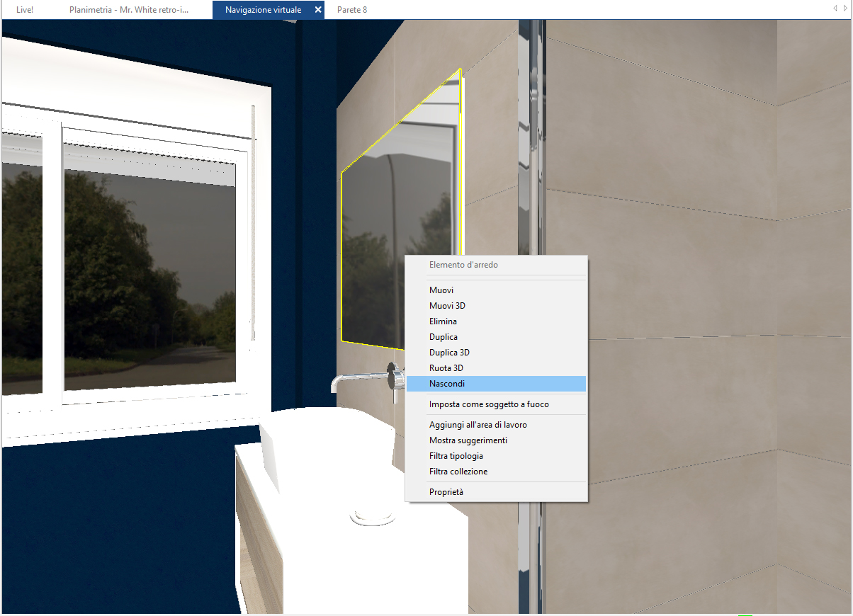Image resolution: width=853 pixels, height=616 pixels.
Task: Close the Navigazione virtuale tab
Action: [318, 10]
